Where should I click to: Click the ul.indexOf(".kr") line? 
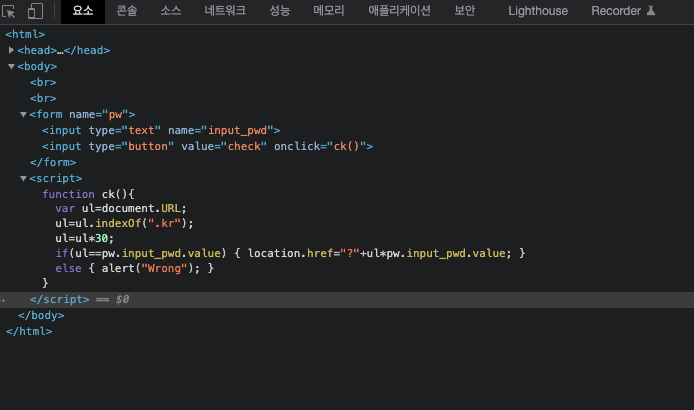click(x=124, y=223)
